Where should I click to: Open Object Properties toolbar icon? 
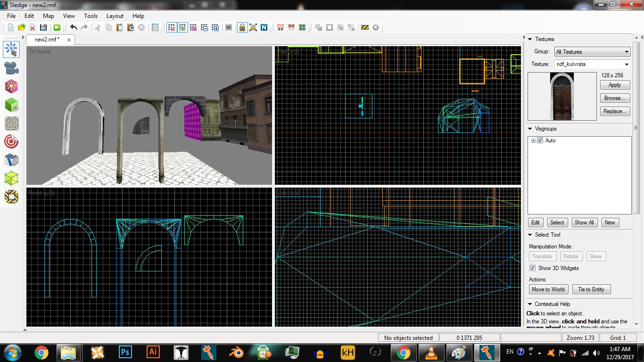155,28
